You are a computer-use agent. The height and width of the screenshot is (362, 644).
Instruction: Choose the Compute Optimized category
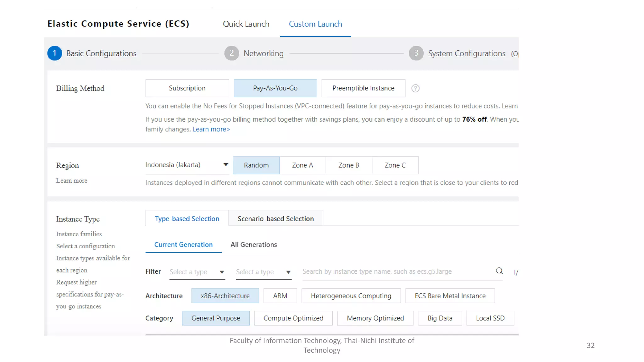click(x=293, y=318)
